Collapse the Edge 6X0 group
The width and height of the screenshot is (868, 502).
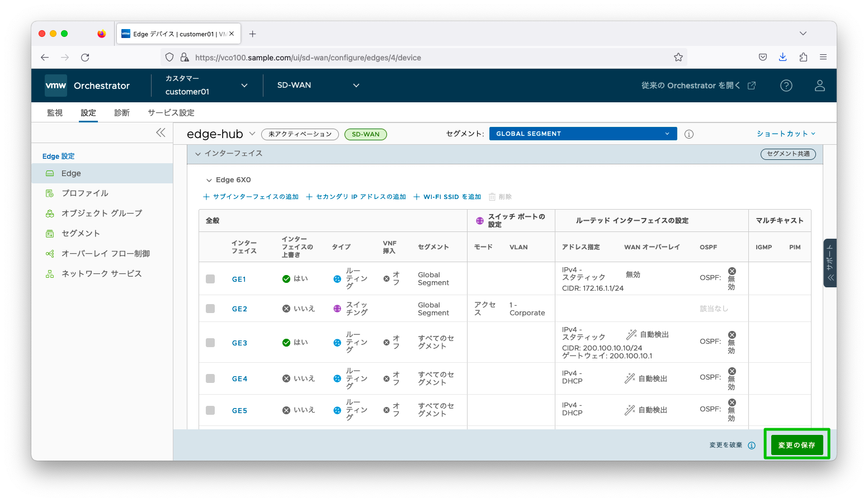click(209, 180)
